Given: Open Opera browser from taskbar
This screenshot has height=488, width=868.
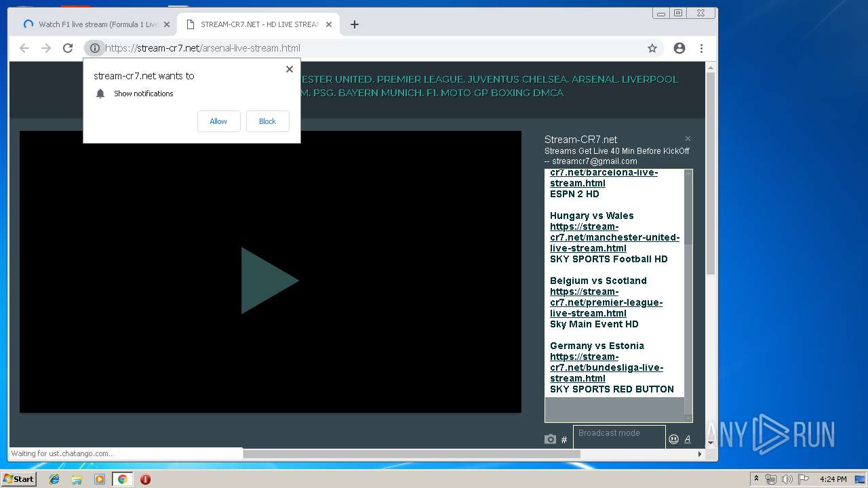Looking at the screenshot, I should pyautogui.click(x=145, y=479).
